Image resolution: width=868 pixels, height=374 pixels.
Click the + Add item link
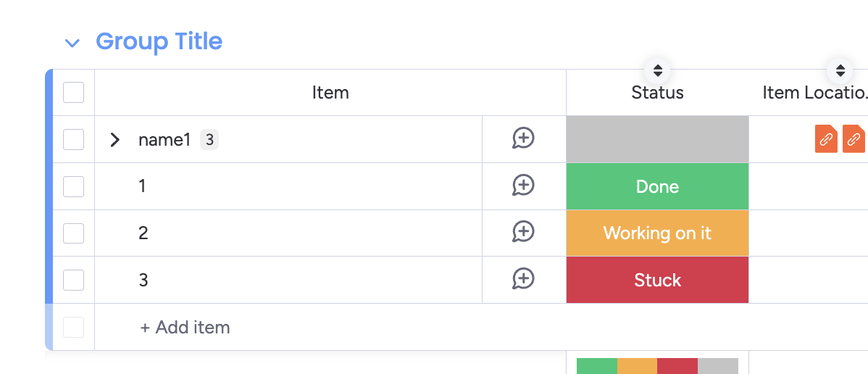click(185, 327)
